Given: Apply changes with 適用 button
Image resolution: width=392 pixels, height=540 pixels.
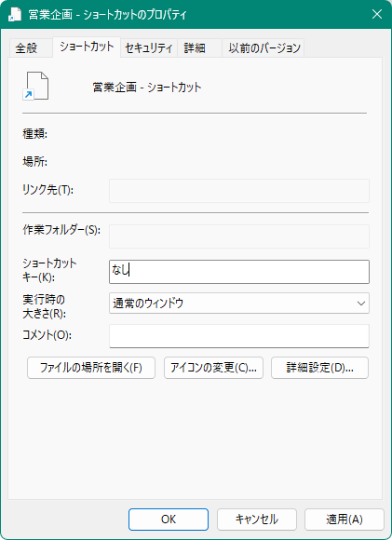Looking at the screenshot, I should point(345,520).
